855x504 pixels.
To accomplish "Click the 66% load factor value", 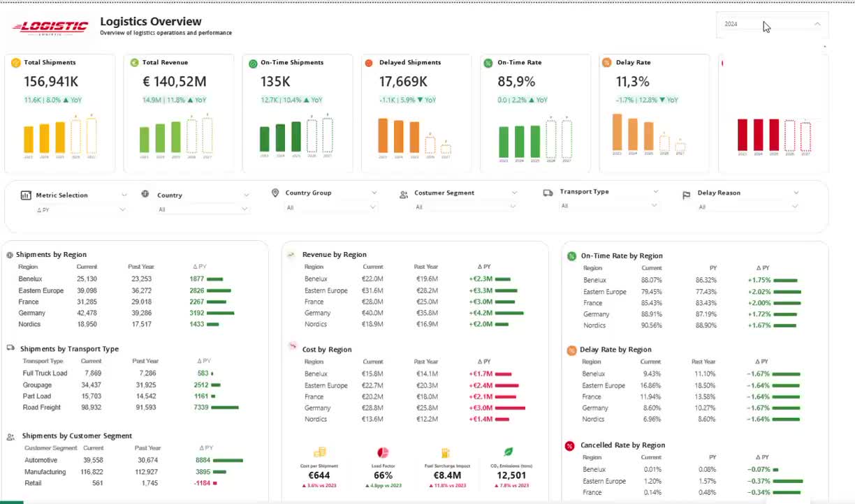I will (383, 476).
